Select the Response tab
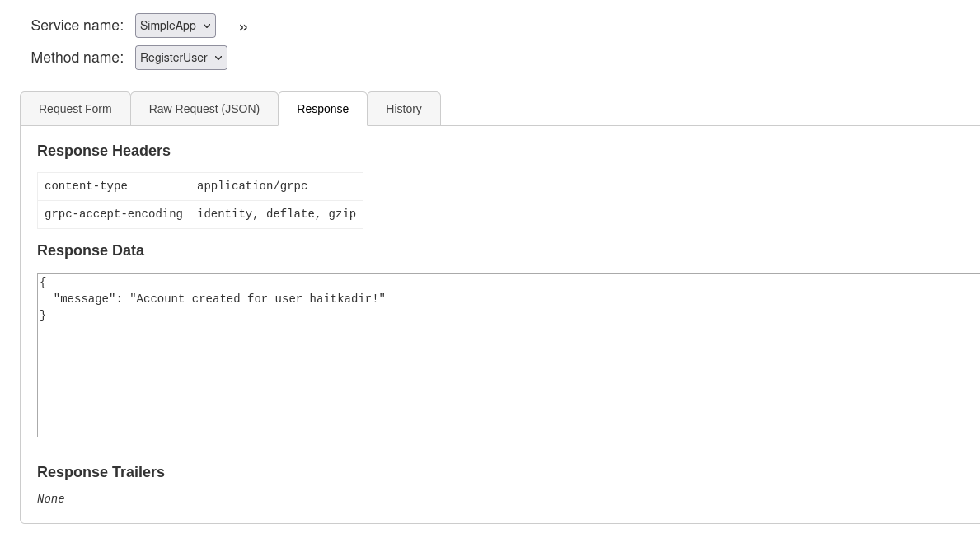This screenshot has height=533, width=980. (x=322, y=109)
